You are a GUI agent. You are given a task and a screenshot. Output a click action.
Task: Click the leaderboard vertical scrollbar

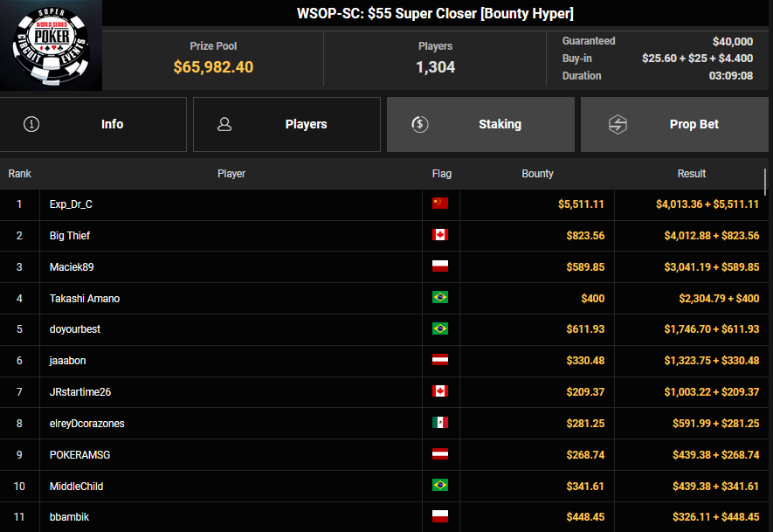pyautogui.click(x=766, y=182)
